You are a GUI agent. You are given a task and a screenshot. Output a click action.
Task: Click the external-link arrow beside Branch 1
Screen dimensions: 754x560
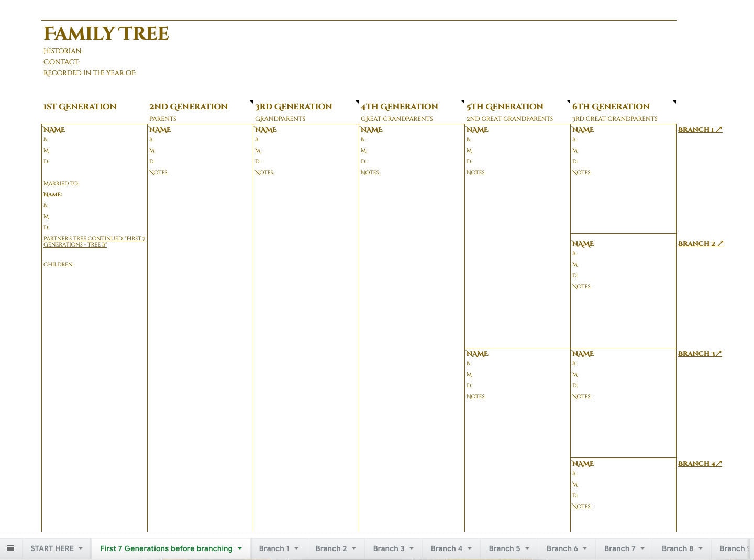tap(718, 129)
